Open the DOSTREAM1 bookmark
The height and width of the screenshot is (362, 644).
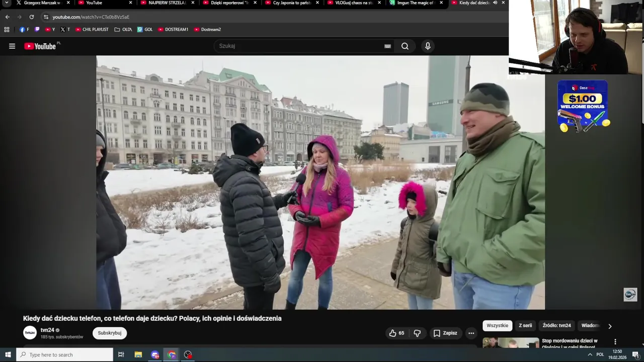(173, 30)
